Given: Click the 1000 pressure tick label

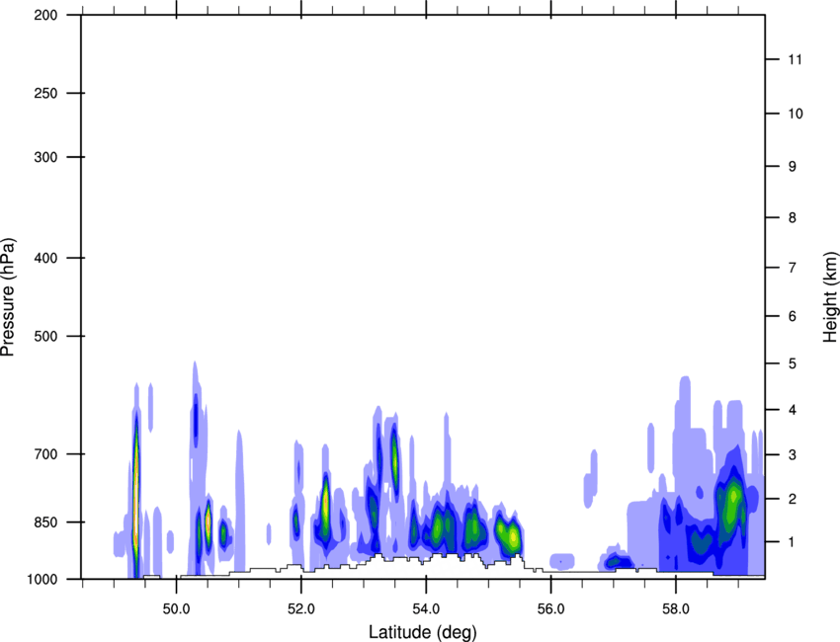Looking at the screenshot, I should (x=42, y=579).
